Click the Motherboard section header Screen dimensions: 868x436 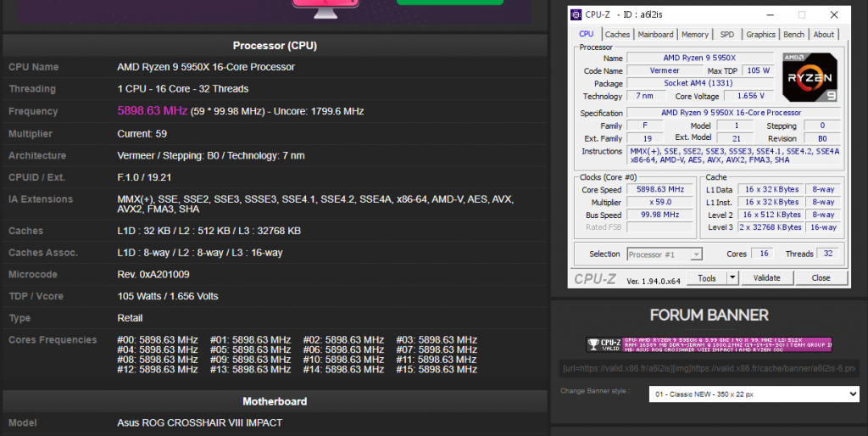[x=275, y=401]
